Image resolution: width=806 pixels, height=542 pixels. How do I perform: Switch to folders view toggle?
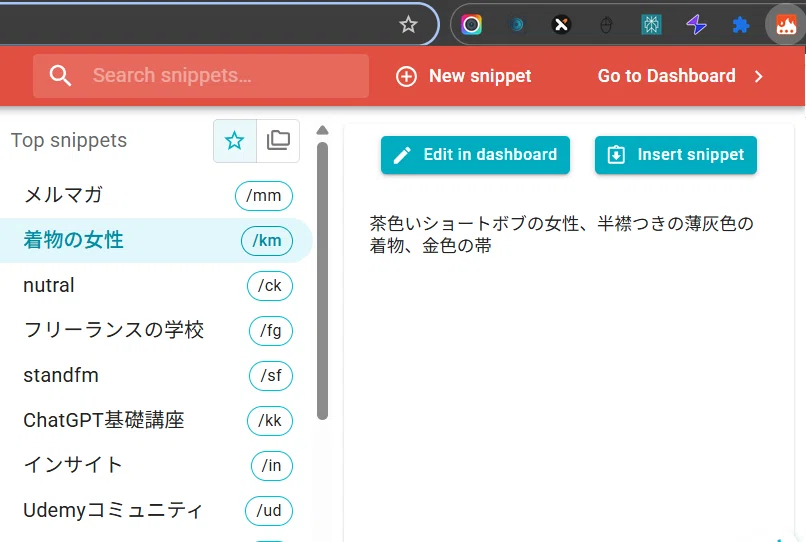278,140
